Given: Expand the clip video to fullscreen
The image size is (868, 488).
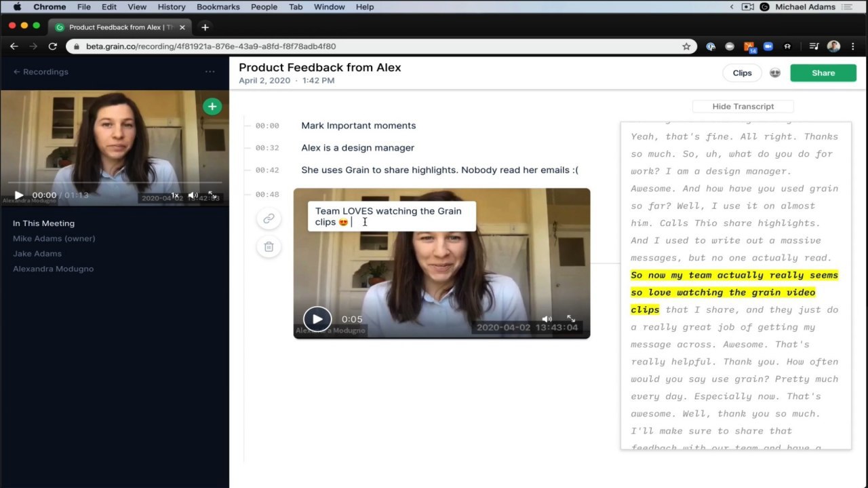Looking at the screenshot, I should [x=571, y=318].
